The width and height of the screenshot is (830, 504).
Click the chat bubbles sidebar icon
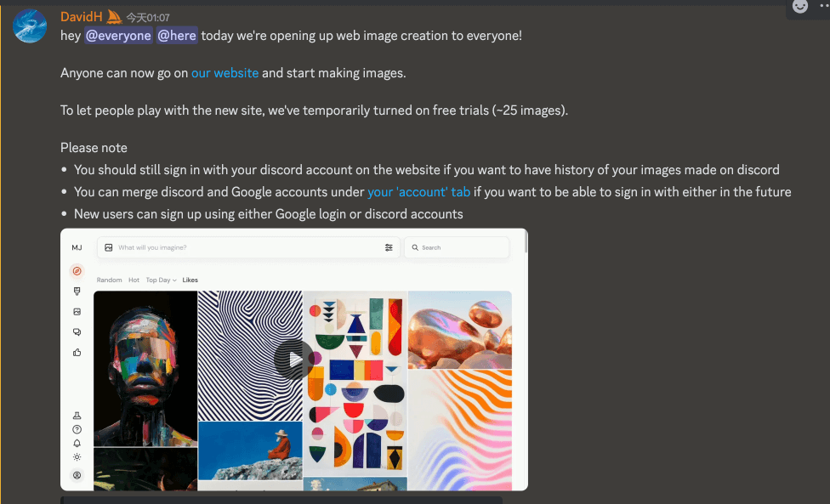[77, 332]
